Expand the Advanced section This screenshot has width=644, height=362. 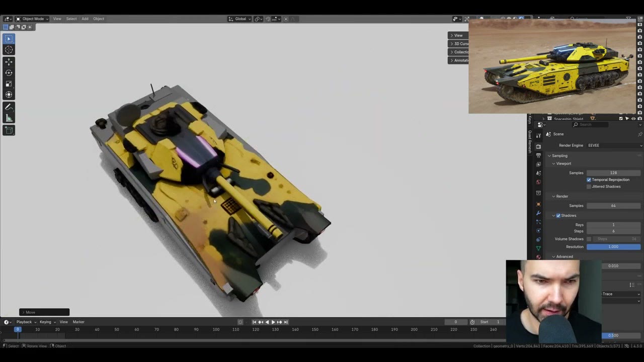[x=564, y=256]
